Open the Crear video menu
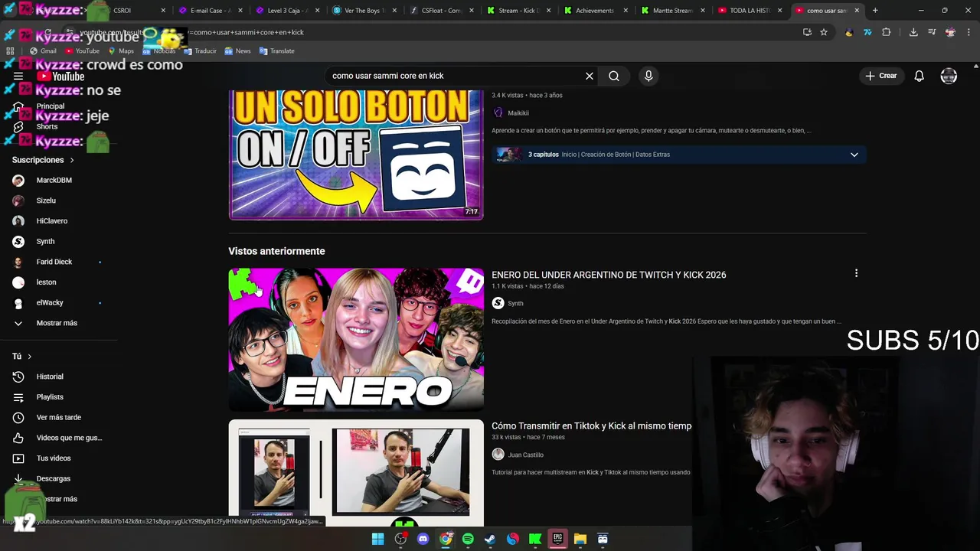 pyautogui.click(x=881, y=76)
